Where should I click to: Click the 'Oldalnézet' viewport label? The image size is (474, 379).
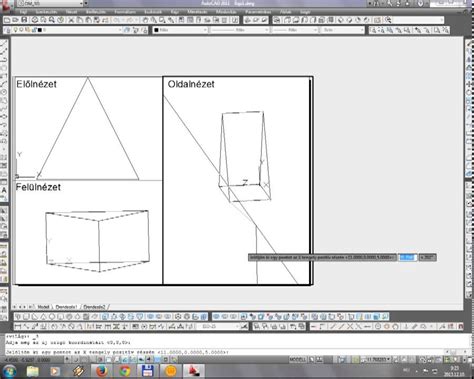(191, 84)
